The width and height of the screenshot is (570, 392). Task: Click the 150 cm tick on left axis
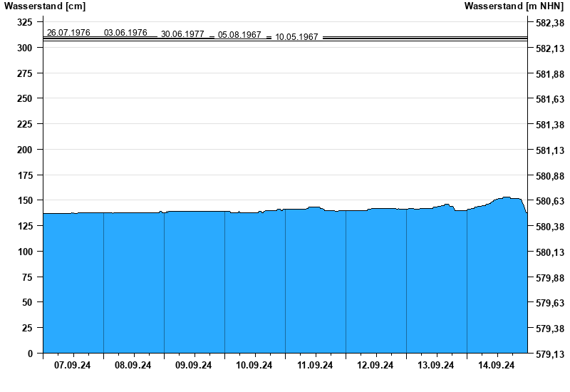click(x=24, y=201)
